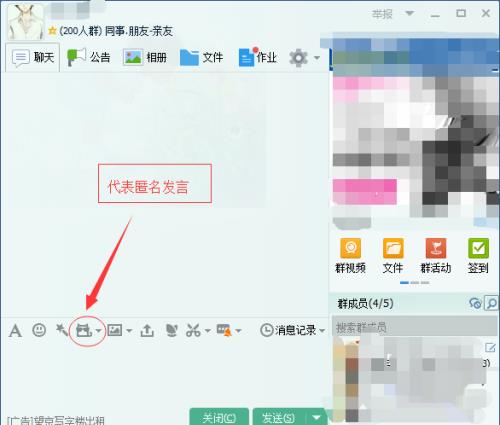Open the 公告 announcements tab

coord(88,57)
